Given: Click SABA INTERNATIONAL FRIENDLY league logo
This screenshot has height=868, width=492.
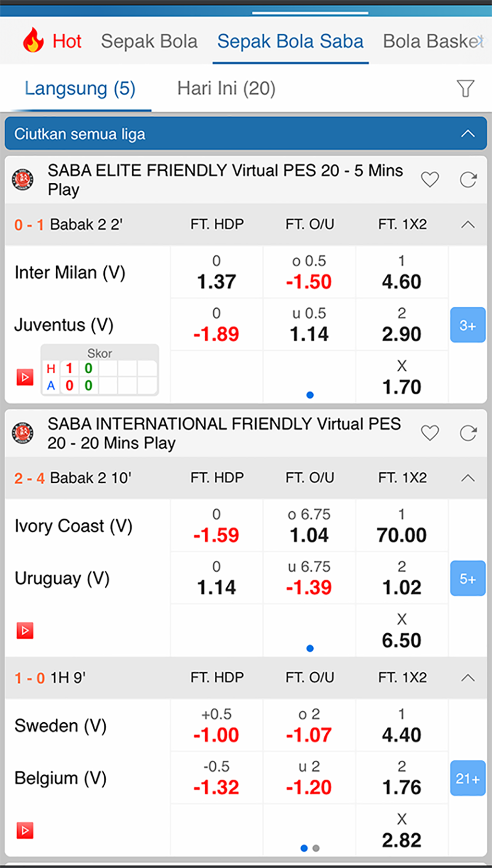Looking at the screenshot, I should 23,433.
